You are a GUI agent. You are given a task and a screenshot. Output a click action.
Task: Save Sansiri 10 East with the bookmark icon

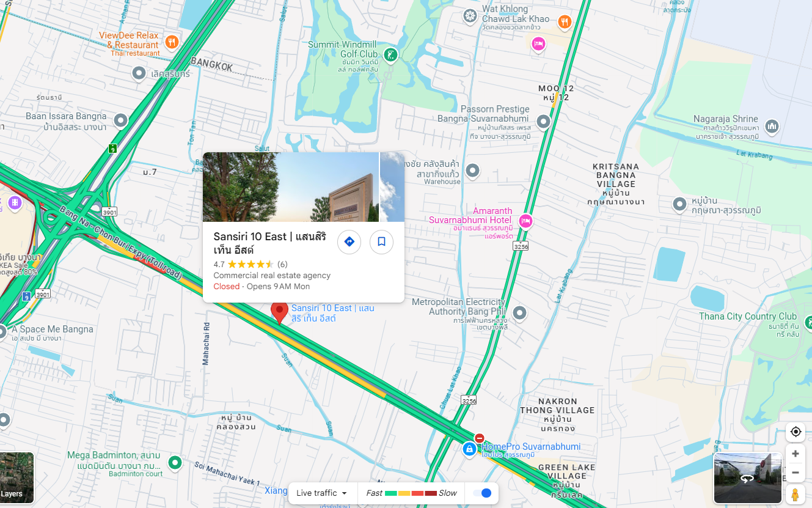point(381,241)
